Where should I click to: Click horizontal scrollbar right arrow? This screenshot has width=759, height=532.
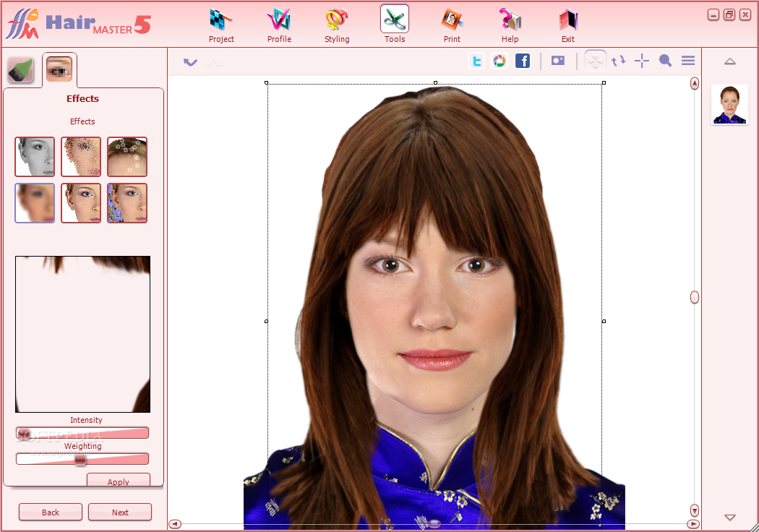[x=692, y=524]
